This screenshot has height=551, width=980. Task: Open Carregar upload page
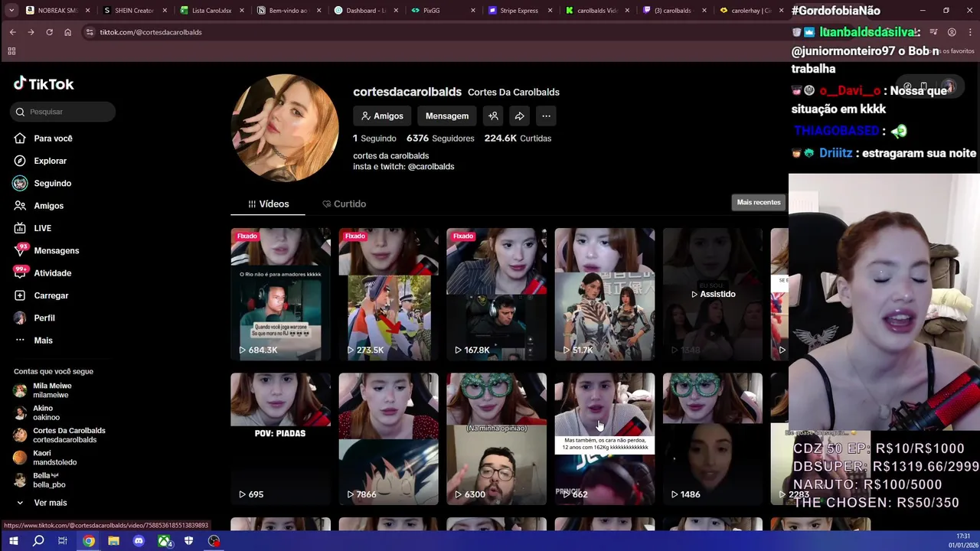click(x=41, y=295)
